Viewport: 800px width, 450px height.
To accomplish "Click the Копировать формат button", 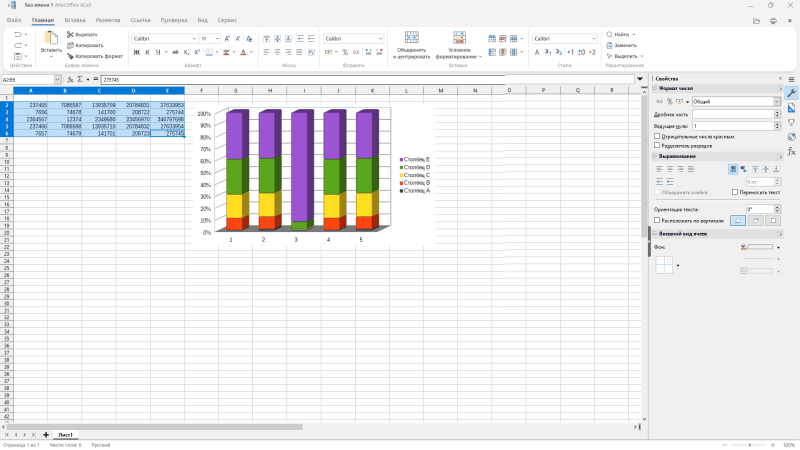I will pyautogui.click(x=95, y=56).
